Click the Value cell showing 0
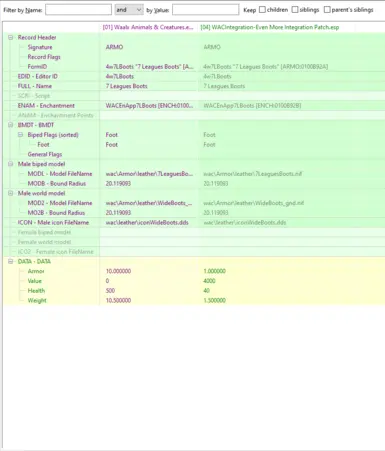Screen dimensions: 385x451 pyautogui.click(x=107, y=281)
